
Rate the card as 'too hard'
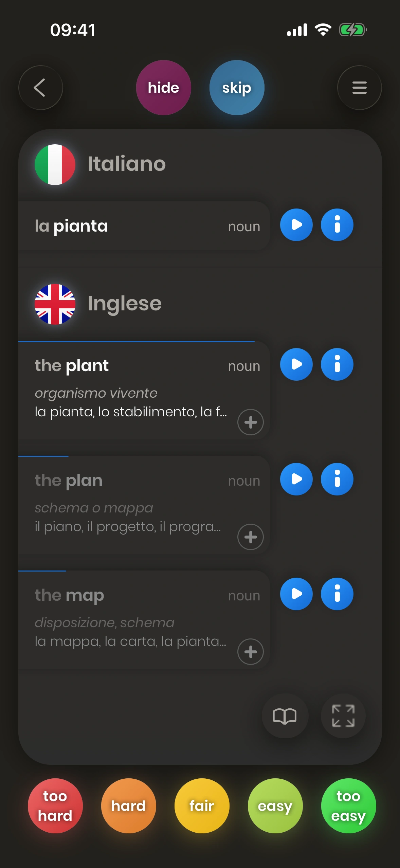coord(55,806)
